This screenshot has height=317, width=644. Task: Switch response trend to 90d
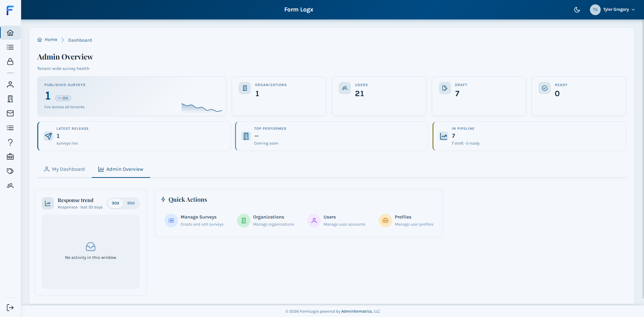[131, 203]
